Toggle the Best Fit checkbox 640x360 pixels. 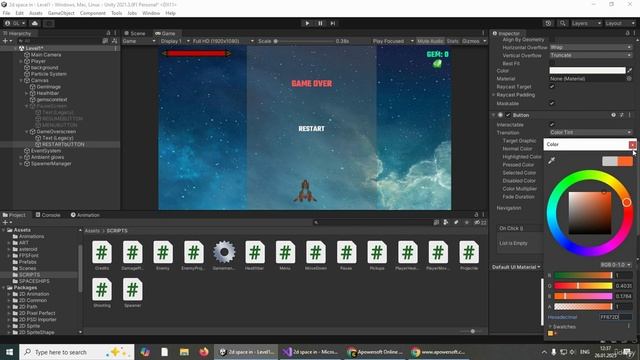[x=552, y=63]
